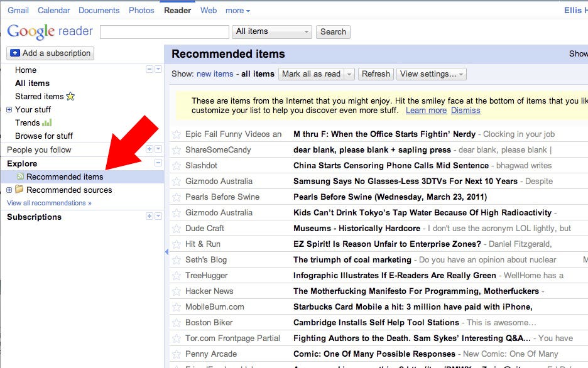
Task: Dismiss the recommendations notice
Action: tap(465, 111)
